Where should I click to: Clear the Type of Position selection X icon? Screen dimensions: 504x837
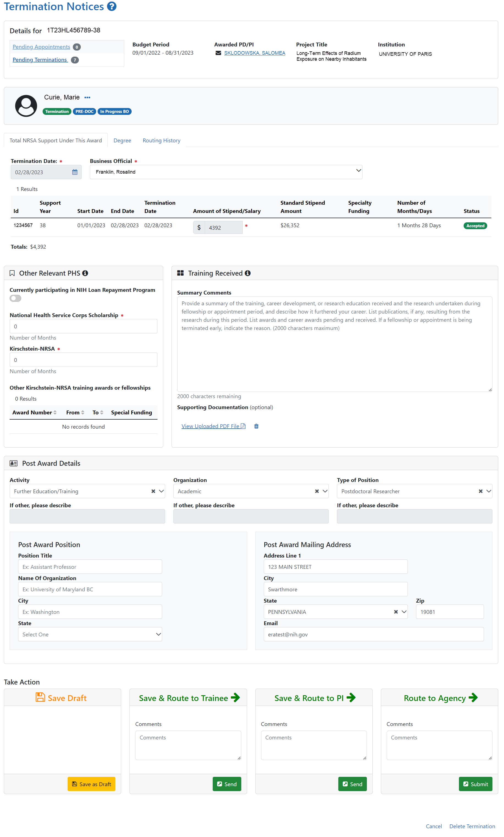[481, 491]
